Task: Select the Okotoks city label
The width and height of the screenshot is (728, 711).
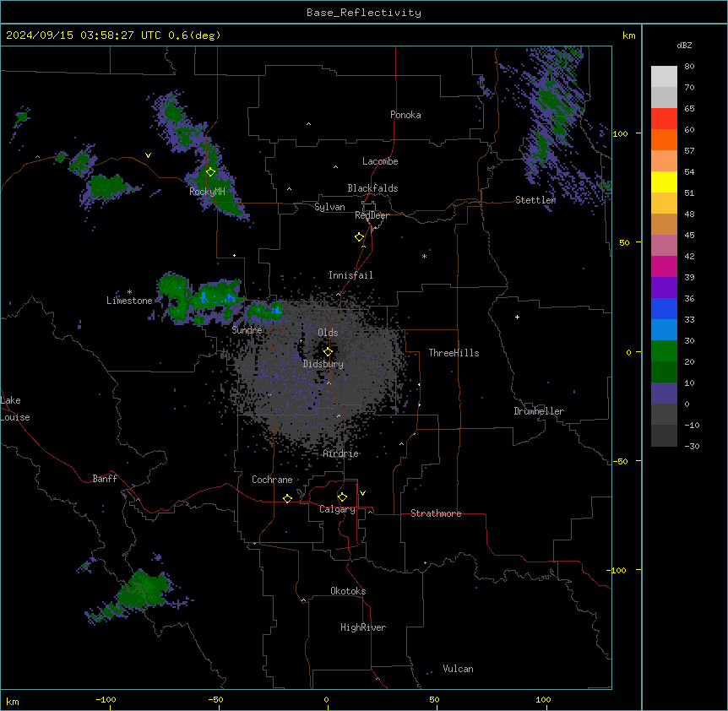Action: [348, 591]
